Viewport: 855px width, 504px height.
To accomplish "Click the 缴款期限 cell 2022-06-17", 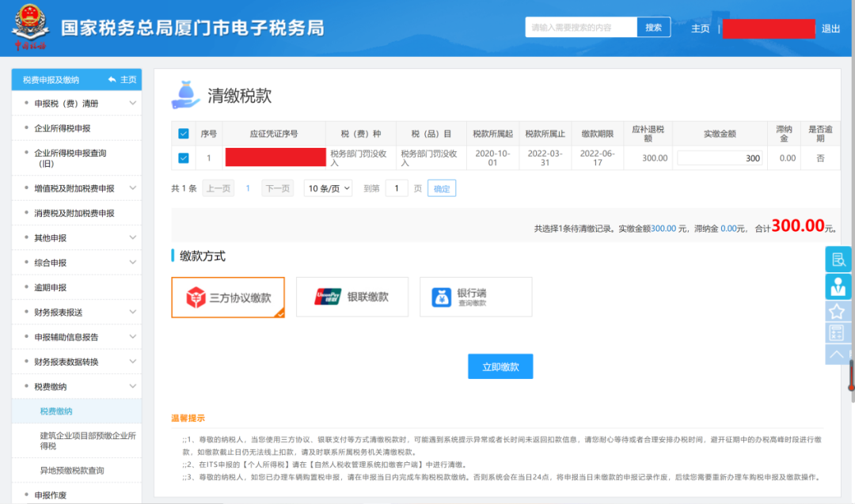I will [x=597, y=158].
